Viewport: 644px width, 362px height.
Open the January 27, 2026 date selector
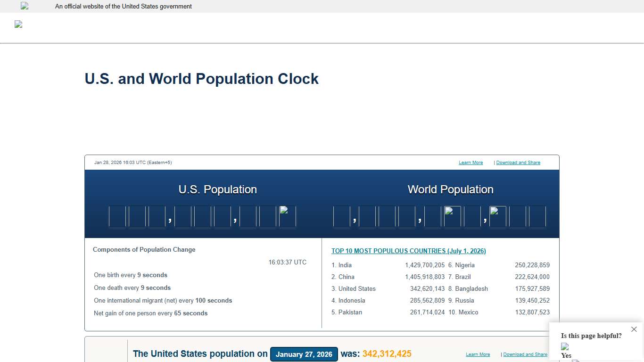click(304, 354)
